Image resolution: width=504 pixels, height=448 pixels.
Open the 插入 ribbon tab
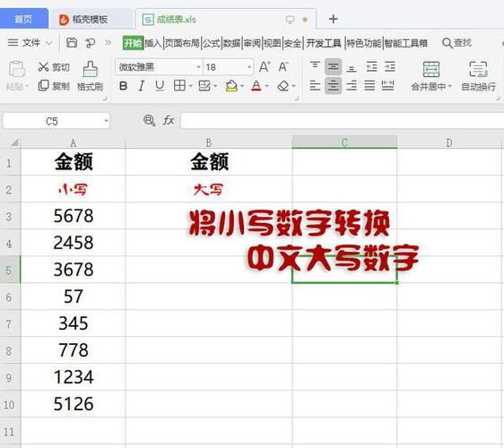[x=153, y=43]
